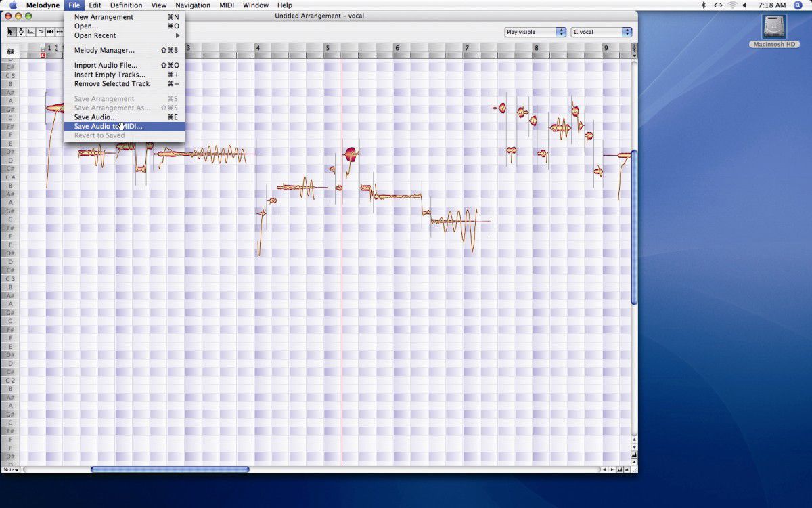
Task: Select the time stretch tool
Action: [x=50, y=32]
